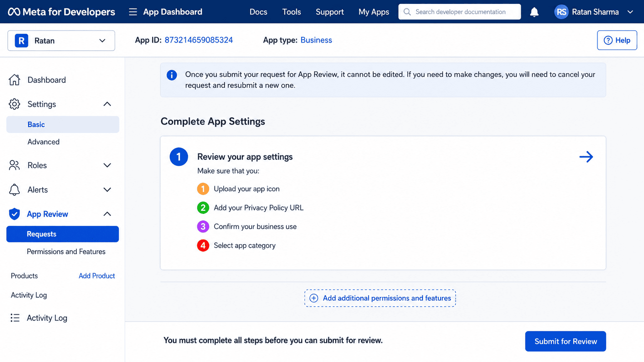Image resolution: width=644 pixels, height=362 pixels.
Task: Click the Add Product link
Action: 97,276
